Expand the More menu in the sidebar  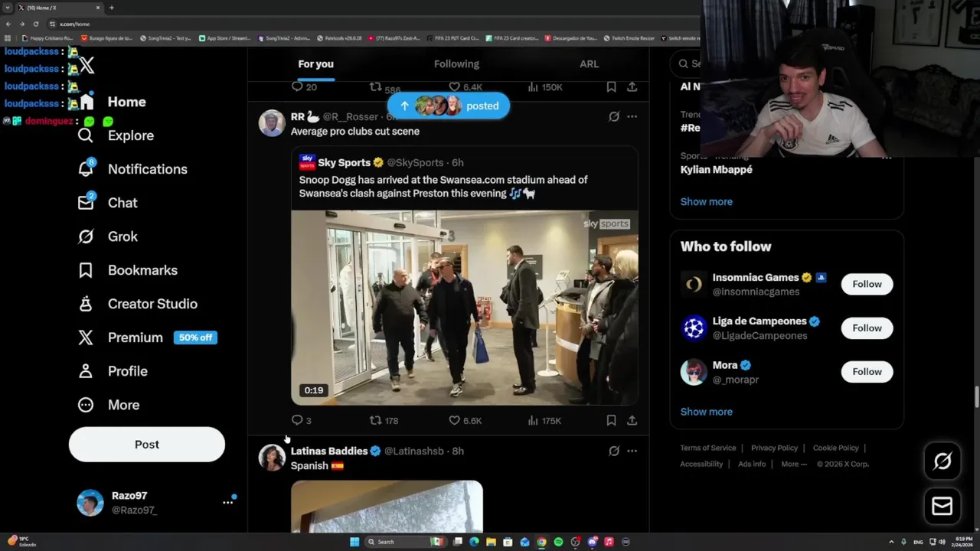(x=108, y=405)
